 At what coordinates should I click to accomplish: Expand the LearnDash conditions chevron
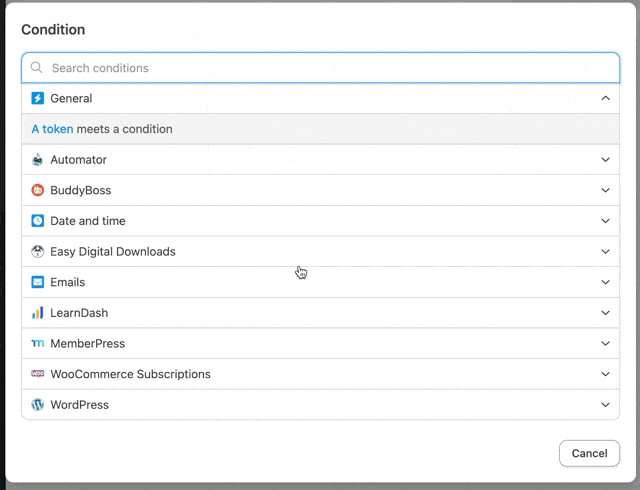click(605, 313)
